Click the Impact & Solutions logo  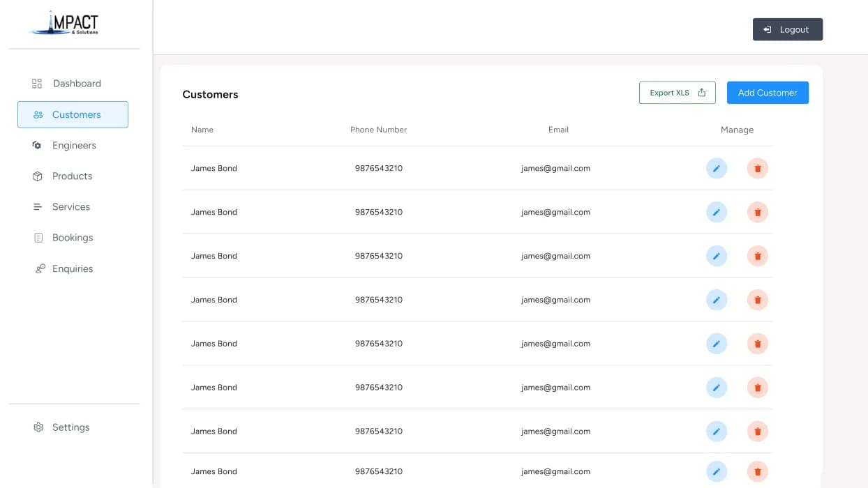(65, 24)
